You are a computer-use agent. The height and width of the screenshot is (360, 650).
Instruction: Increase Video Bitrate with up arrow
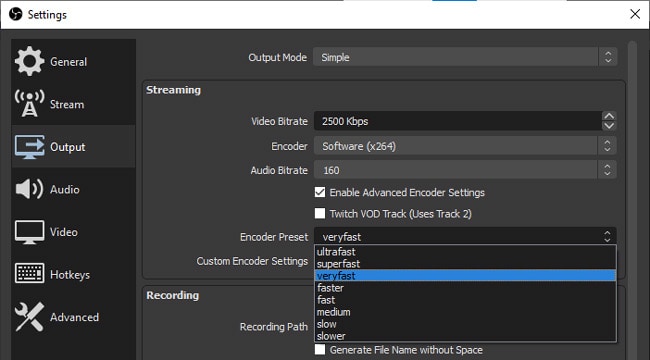coord(609,116)
